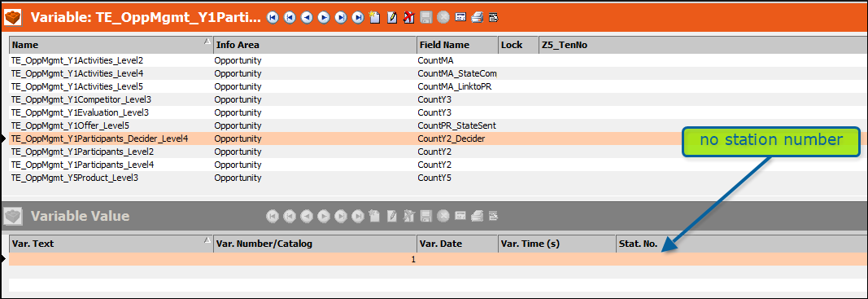Open the options menu icon in Variable Value toolbar
Image resolution: width=868 pixels, height=299 pixels.
(x=493, y=216)
